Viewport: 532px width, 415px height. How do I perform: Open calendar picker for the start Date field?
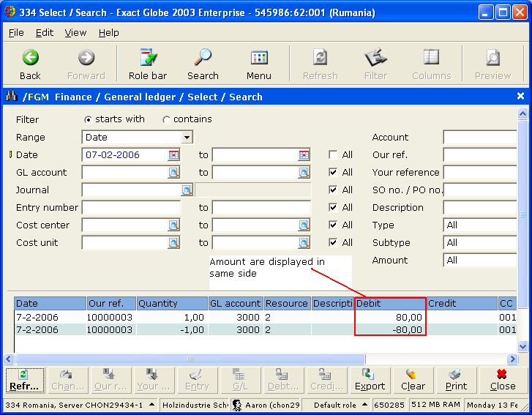click(173, 155)
